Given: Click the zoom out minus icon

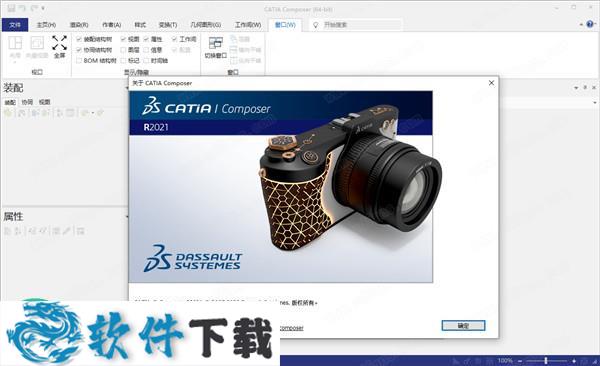Looking at the screenshot, I should tap(520, 361).
